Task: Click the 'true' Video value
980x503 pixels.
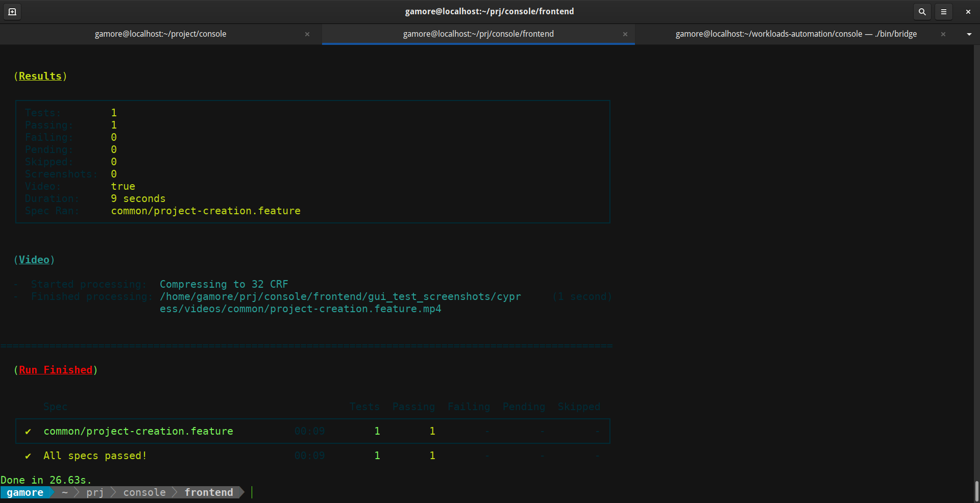Action: point(123,186)
